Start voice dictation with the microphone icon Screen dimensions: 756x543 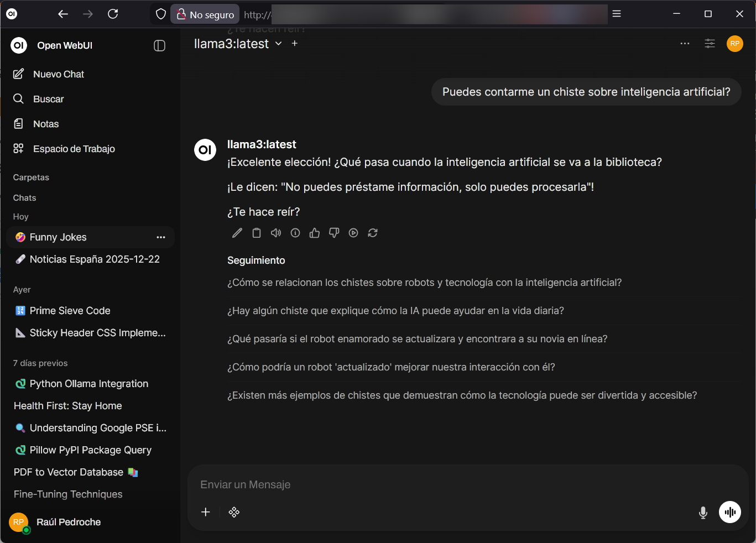click(x=703, y=513)
